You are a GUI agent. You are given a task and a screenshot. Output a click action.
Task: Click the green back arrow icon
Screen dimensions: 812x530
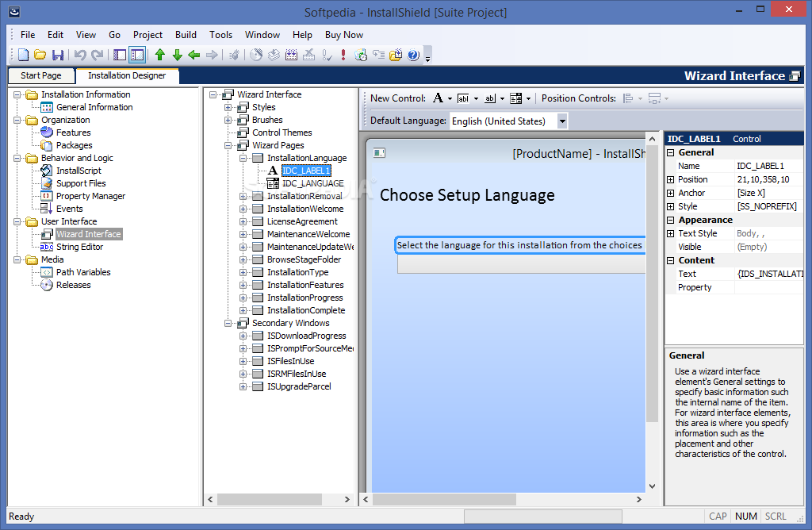point(194,55)
